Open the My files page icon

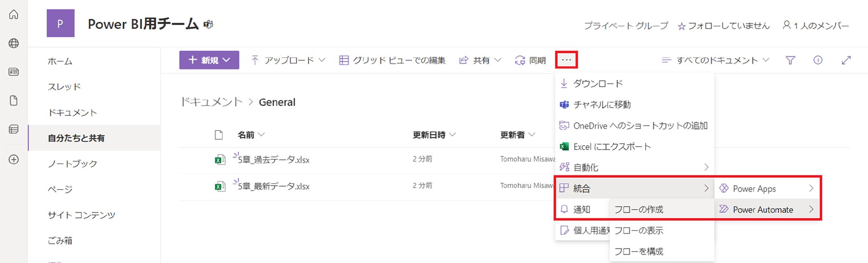(14, 100)
